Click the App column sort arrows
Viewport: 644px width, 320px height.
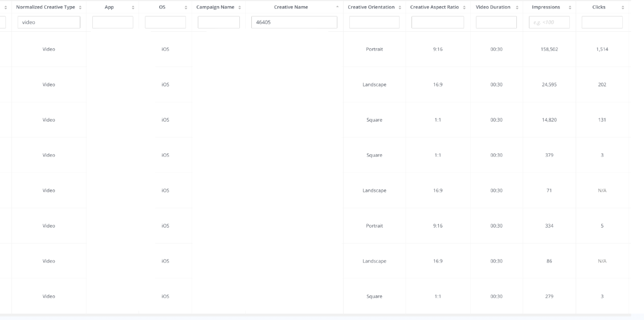point(133,7)
